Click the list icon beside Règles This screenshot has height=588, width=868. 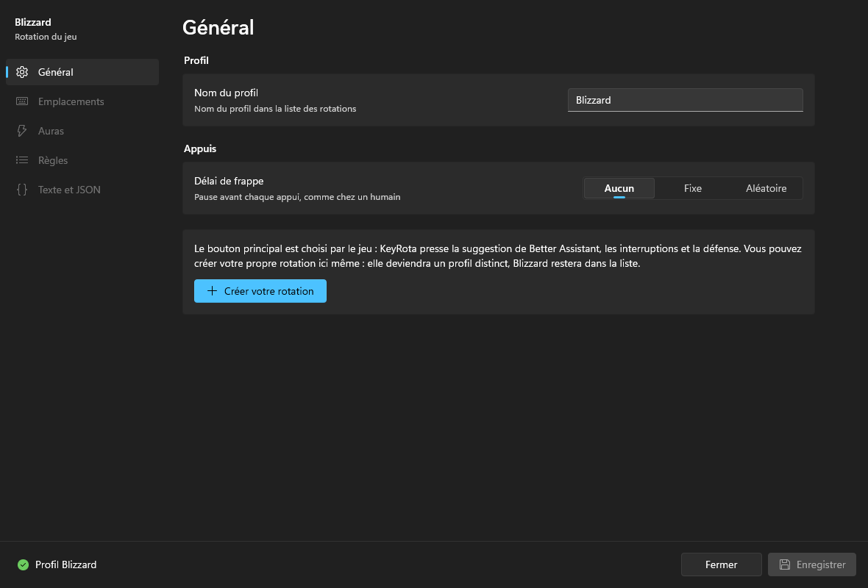pyautogui.click(x=22, y=159)
